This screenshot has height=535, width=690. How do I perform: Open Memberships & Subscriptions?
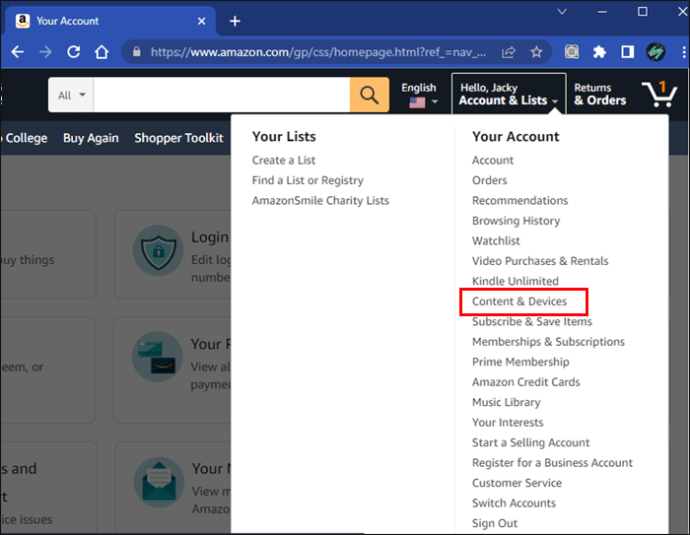pos(548,342)
